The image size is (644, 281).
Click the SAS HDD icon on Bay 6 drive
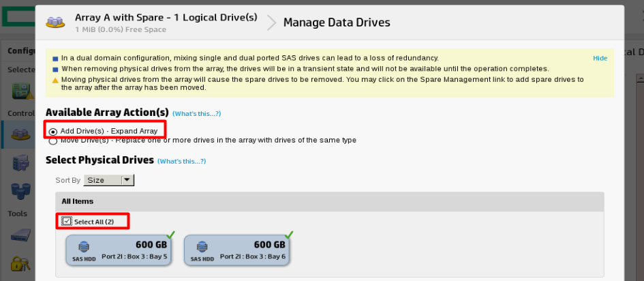(202, 248)
